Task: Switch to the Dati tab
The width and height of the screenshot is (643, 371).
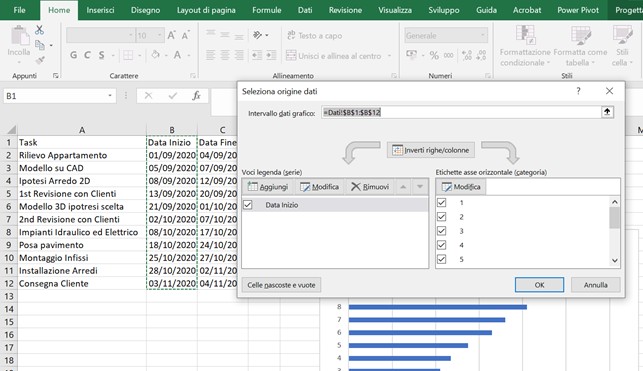Action: [305, 10]
